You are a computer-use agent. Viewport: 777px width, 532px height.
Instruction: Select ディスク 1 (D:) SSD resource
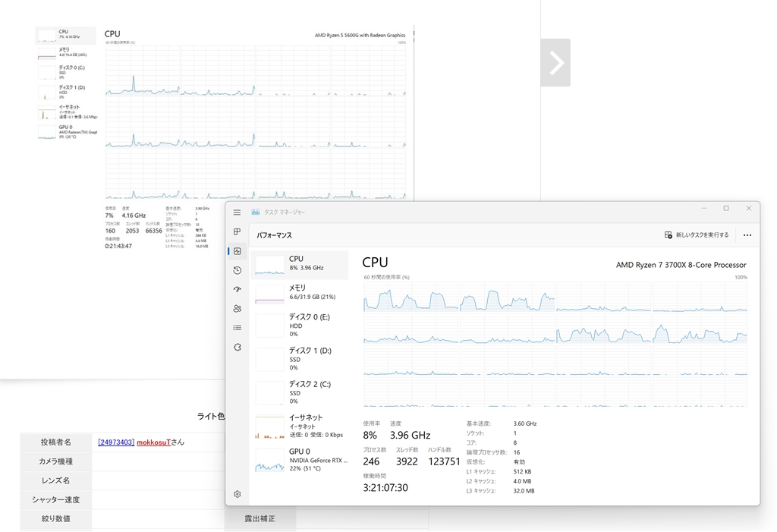tap(300, 358)
